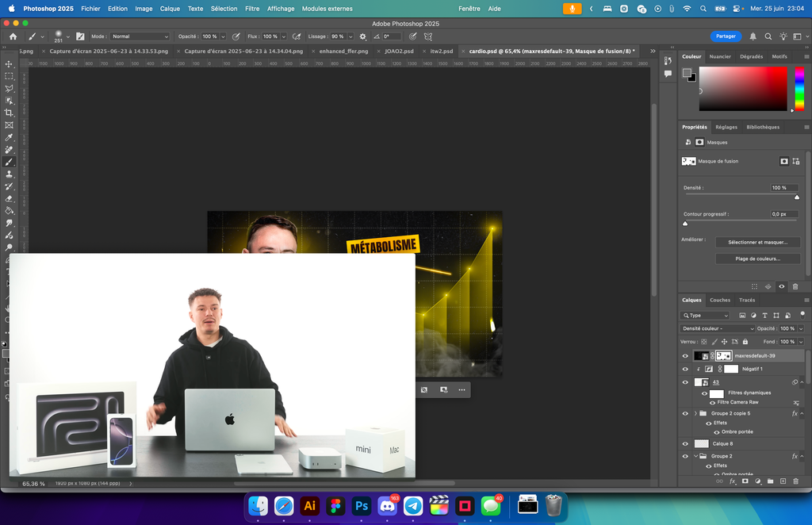Select the Spot Healing Brush tool

click(x=9, y=150)
